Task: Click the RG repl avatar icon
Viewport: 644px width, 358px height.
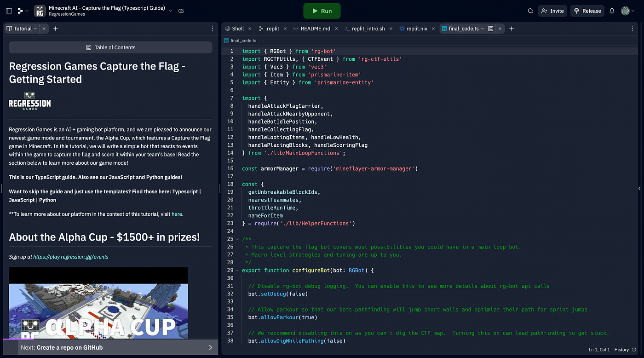Action: click(x=40, y=11)
